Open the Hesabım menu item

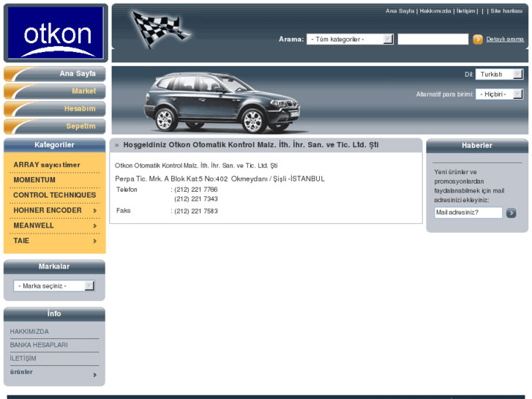[x=55, y=109]
